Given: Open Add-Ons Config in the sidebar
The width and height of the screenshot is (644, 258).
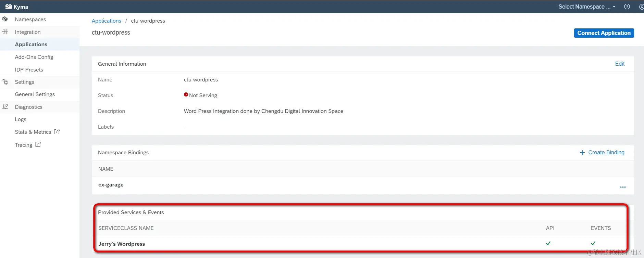Looking at the screenshot, I should tap(34, 57).
